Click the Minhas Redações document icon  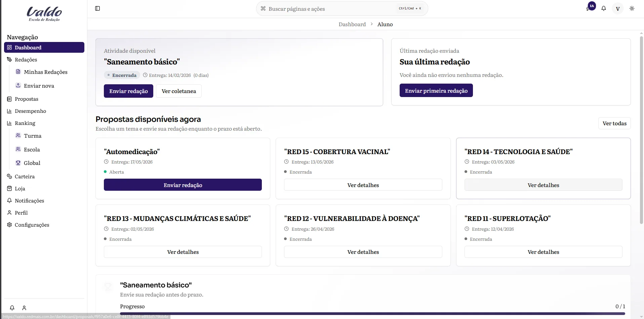tap(18, 72)
